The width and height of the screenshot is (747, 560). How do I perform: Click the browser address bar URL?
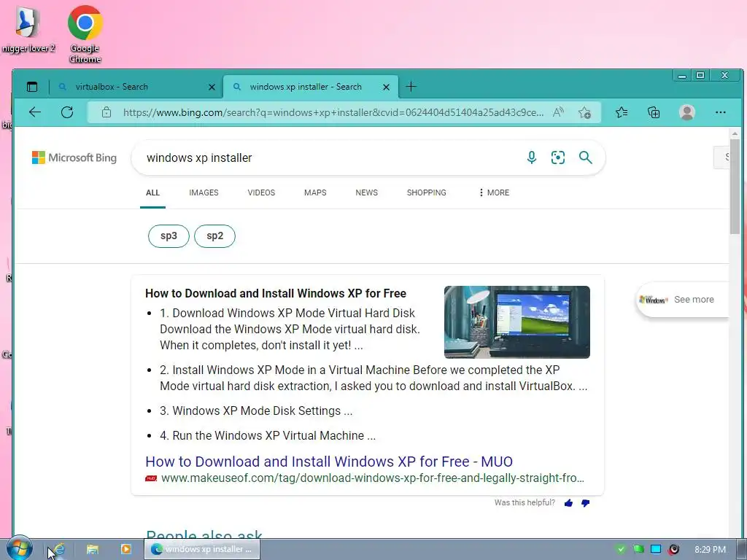click(x=333, y=113)
